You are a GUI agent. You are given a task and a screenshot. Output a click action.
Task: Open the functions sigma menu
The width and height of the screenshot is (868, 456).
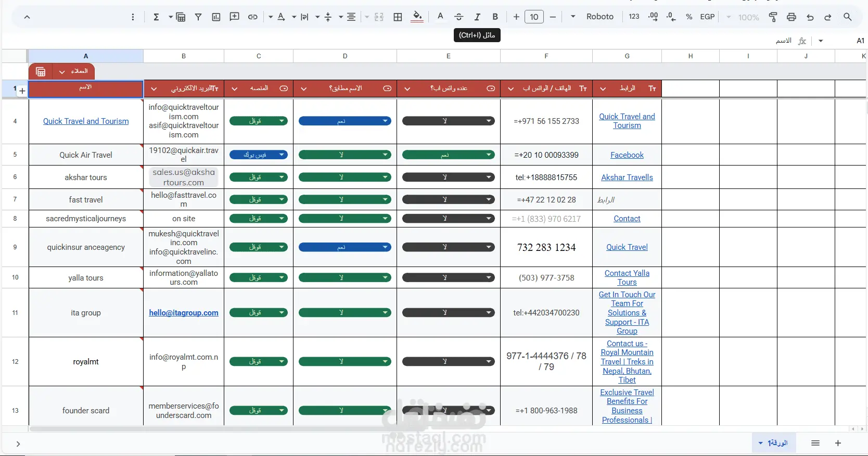click(156, 17)
